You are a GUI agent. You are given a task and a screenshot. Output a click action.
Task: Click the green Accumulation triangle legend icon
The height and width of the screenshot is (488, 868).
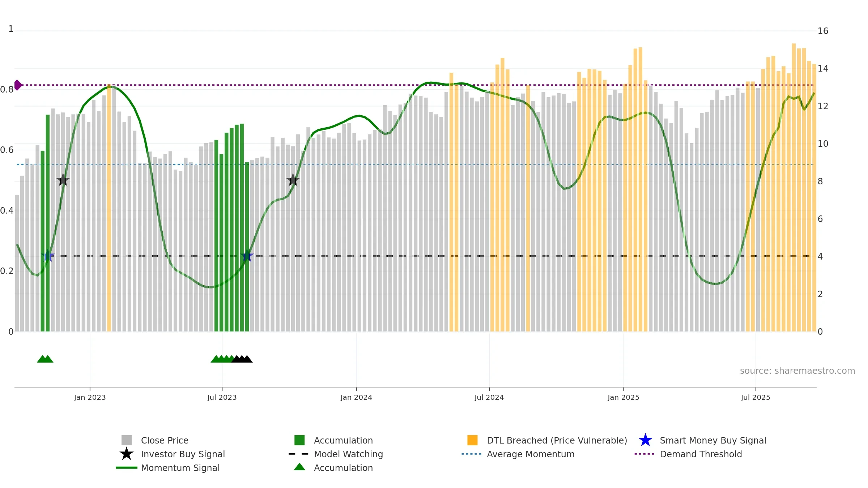click(299, 467)
